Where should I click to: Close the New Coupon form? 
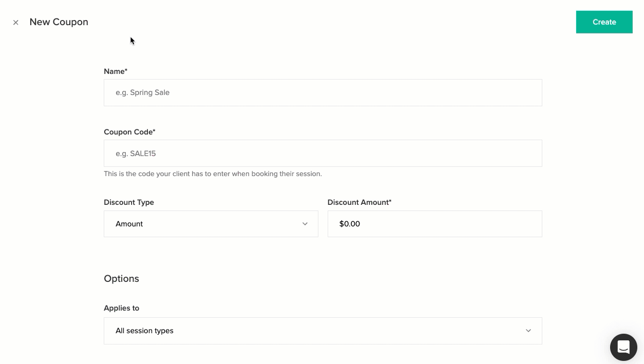coord(16,23)
